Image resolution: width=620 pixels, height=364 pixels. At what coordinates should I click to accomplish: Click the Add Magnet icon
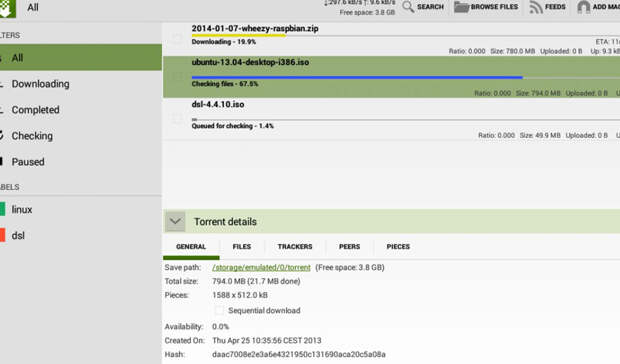[x=584, y=7]
